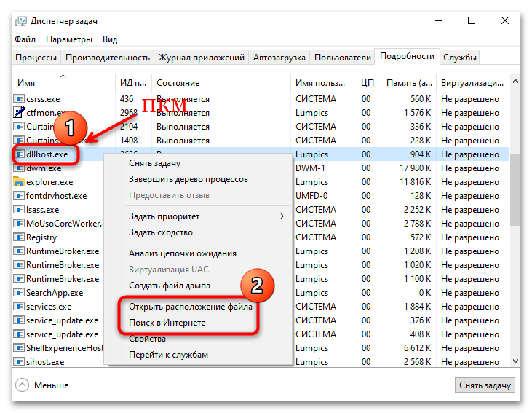Sort by the Имя column header
This screenshot has width=532, height=413.
click(x=63, y=83)
